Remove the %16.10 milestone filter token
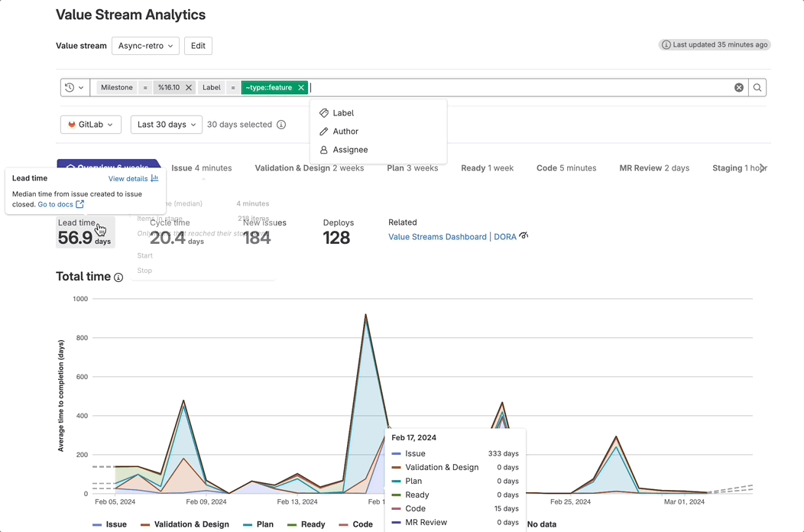Image resolution: width=804 pixels, height=532 pixels. point(189,87)
